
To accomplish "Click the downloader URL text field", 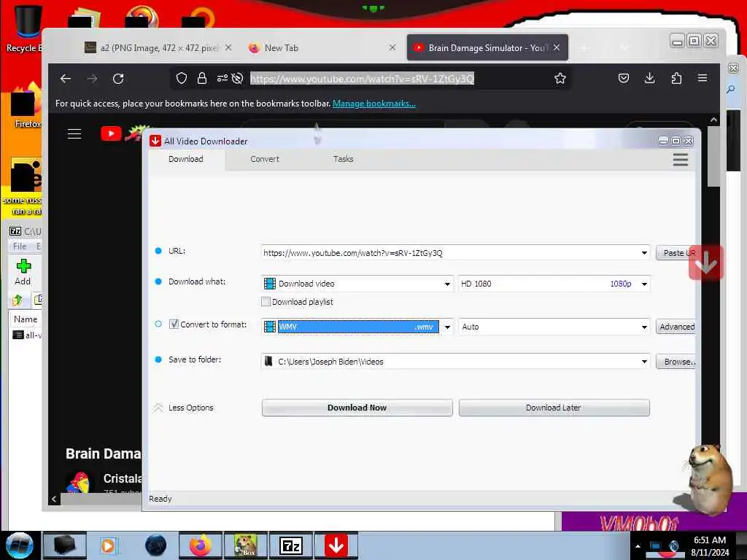I will pos(450,253).
